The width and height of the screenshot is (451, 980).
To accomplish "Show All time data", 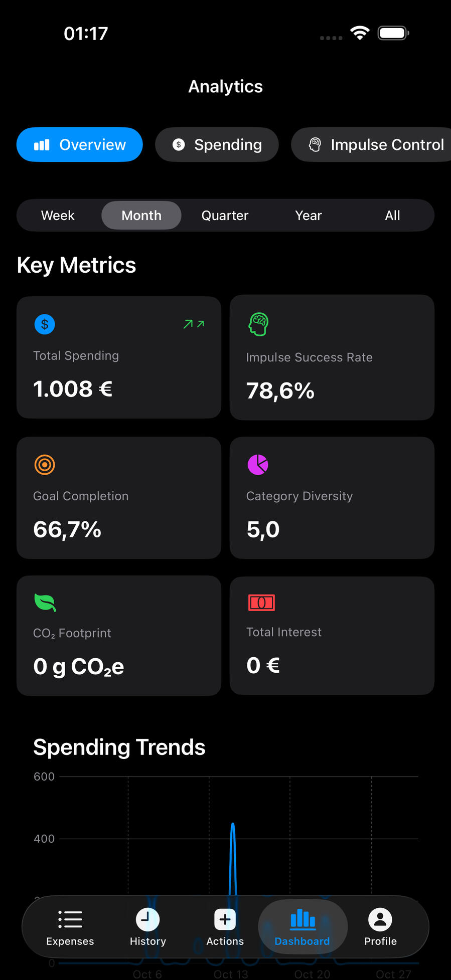I will (x=392, y=216).
